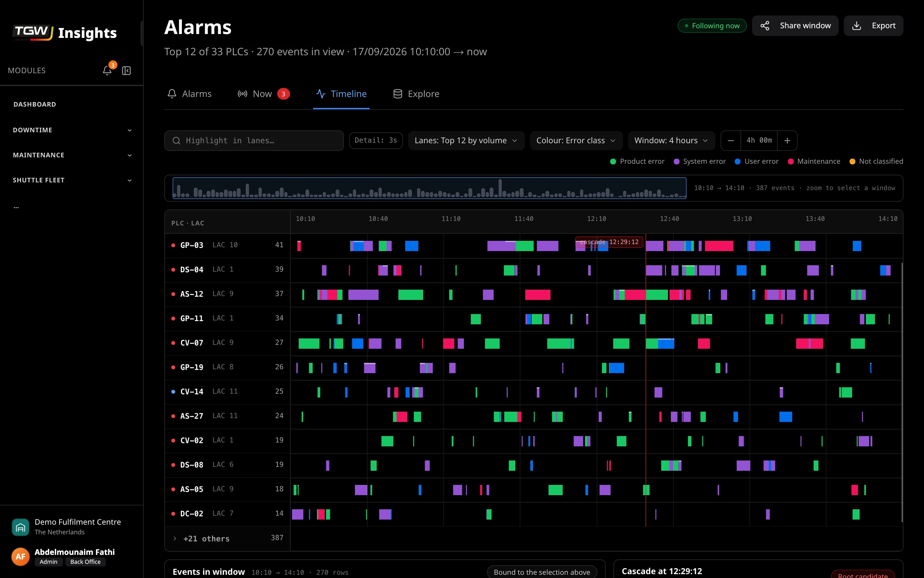Click the Share window icon
924x578 pixels.
tap(765, 26)
